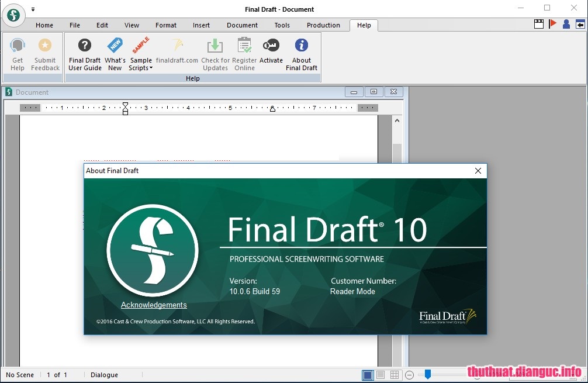Click the zoom out minus button
The width and height of the screenshot is (588, 383).
point(410,375)
